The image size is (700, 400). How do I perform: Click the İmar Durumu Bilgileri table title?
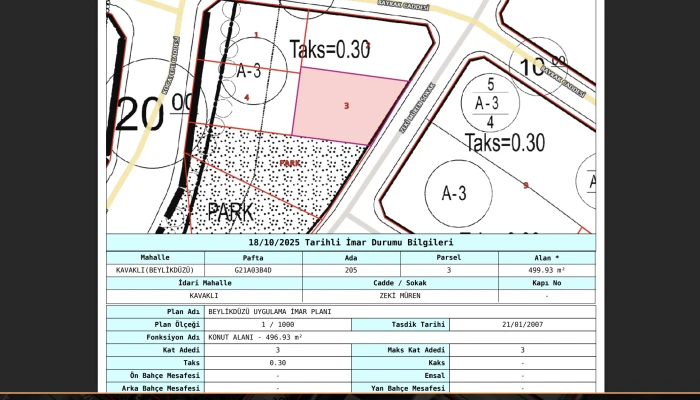[350, 243]
